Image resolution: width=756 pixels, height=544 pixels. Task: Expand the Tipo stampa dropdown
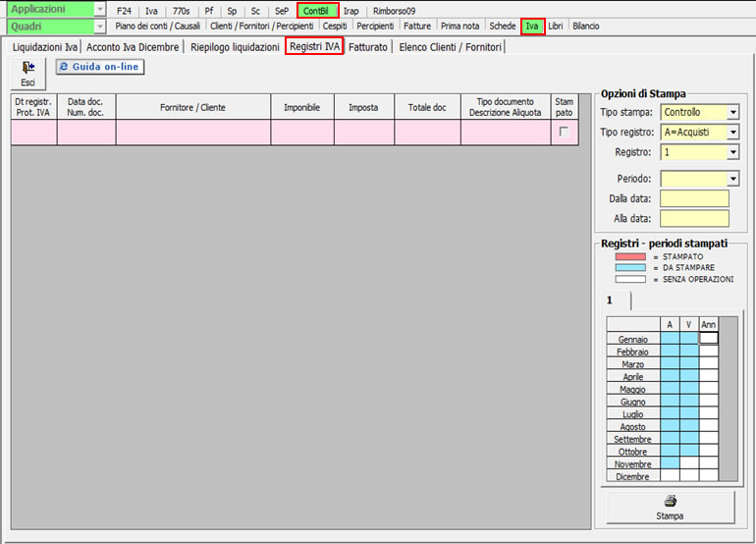point(732,113)
